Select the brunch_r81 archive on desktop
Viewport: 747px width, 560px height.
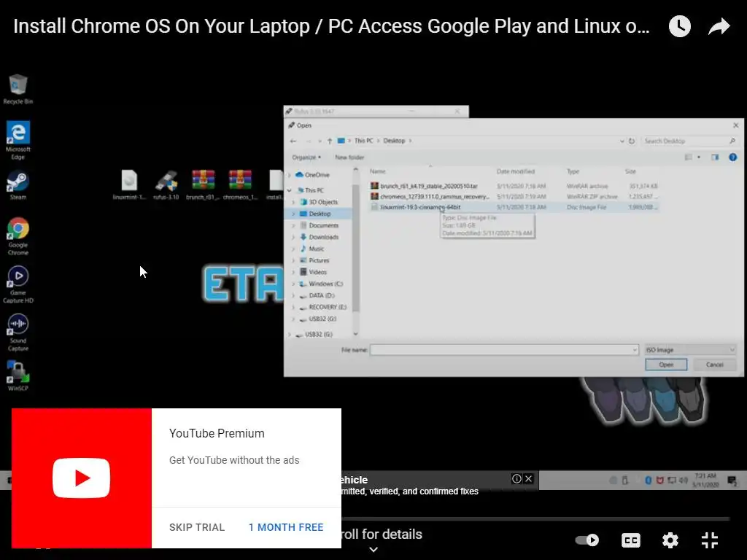[x=203, y=184]
